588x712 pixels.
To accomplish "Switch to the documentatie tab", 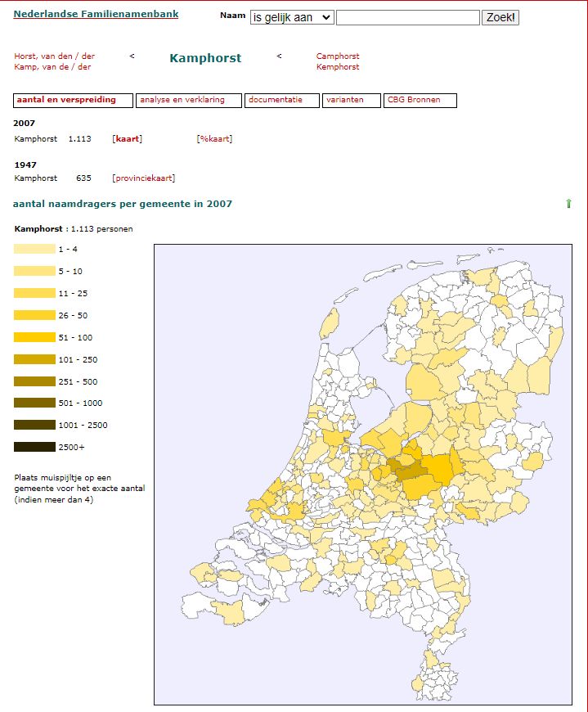I will point(282,101).
